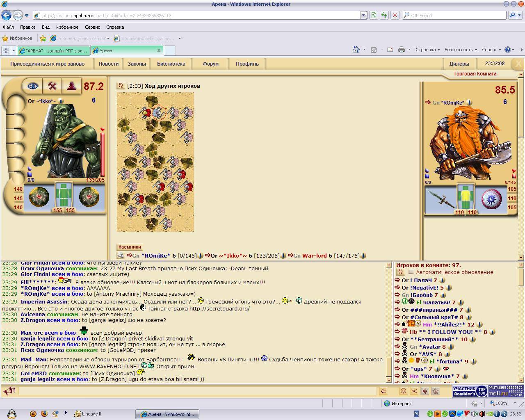Click the info icon beside ~*Ikko*~ name
The height and width of the screenshot is (420, 525).
coord(61,101)
